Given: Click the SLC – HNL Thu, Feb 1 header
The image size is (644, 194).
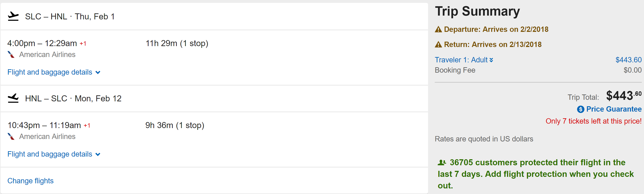Looking at the screenshot, I should [70, 16].
